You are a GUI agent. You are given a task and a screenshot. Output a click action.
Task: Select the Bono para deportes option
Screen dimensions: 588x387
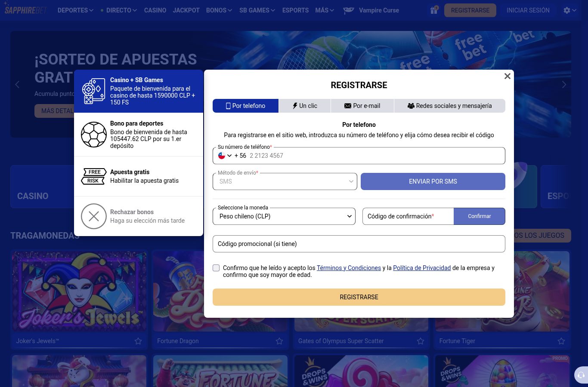[x=139, y=135]
